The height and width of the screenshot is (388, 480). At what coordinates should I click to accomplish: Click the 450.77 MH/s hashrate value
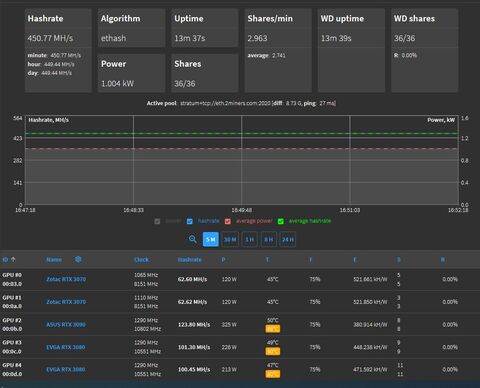coord(50,38)
